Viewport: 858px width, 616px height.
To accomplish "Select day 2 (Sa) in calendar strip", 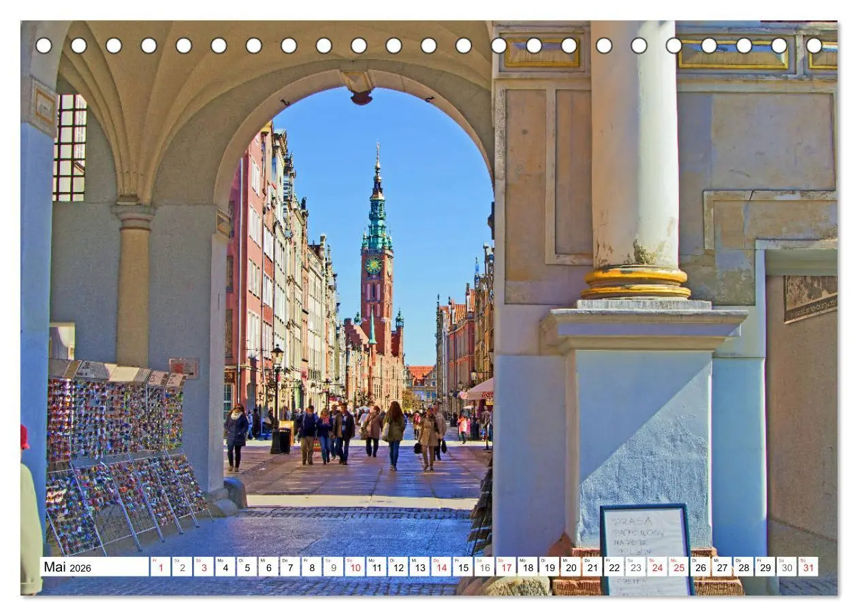I will click(182, 567).
